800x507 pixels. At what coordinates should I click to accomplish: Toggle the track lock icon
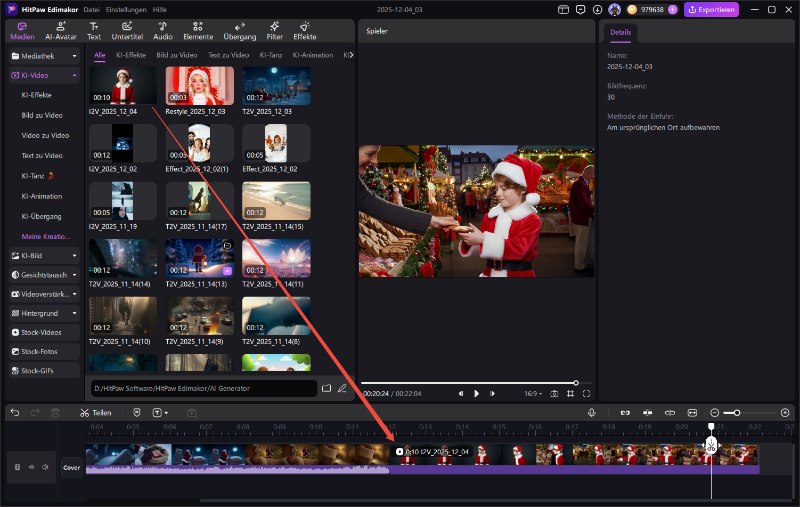[x=17, y=467]
